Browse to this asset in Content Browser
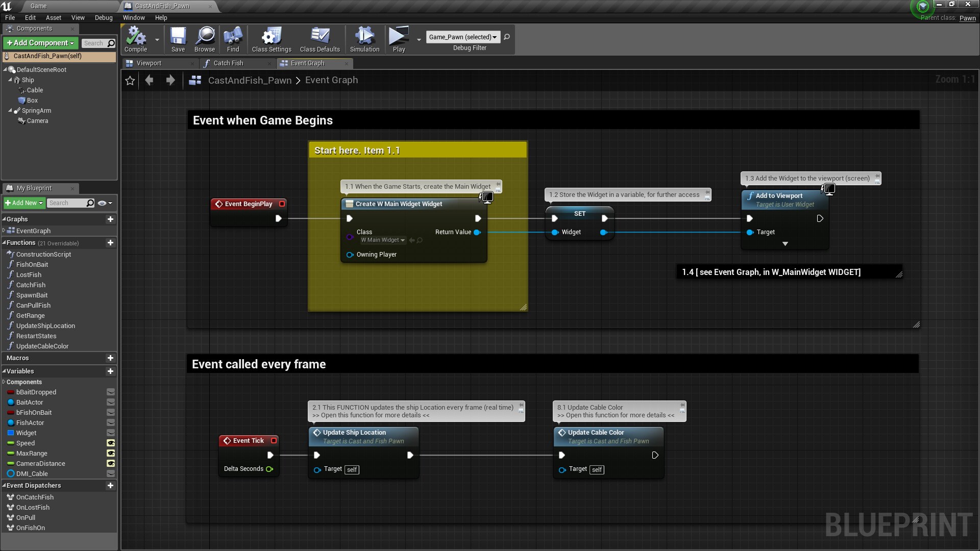This screenshot has height=551, width=980. click(204, 39)
